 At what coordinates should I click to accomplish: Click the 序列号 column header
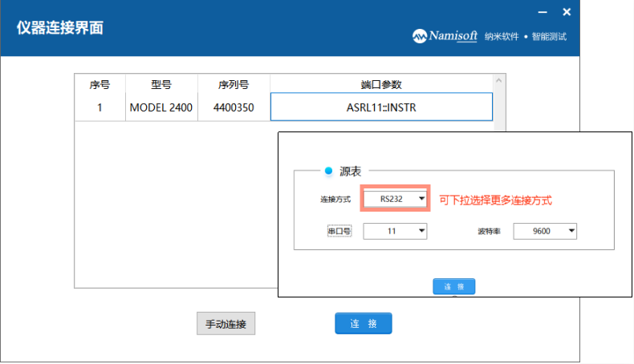(234, 85)
